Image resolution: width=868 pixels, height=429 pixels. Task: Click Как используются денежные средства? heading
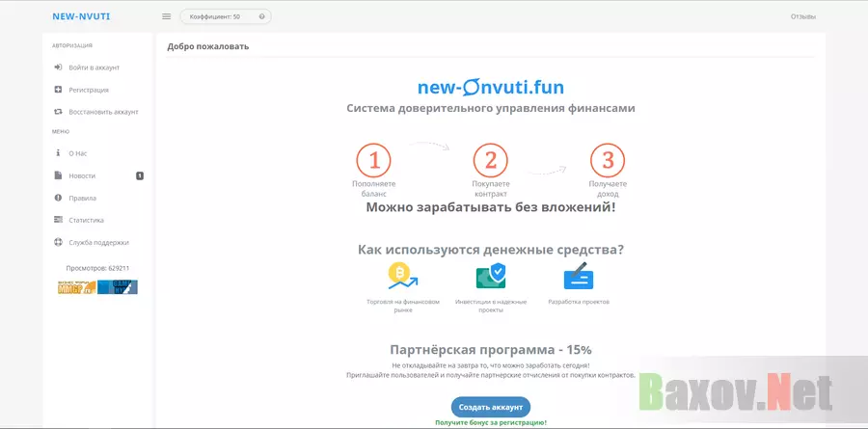pos(491,250)
